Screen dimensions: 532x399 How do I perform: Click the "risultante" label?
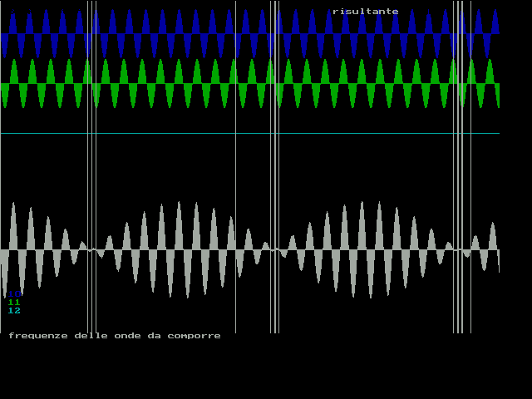coord(366,12)
